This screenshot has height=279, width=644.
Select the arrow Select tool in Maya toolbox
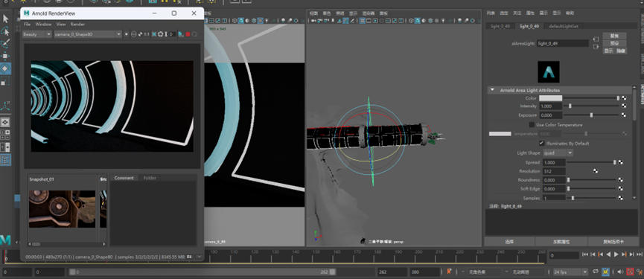click(6, 19)
